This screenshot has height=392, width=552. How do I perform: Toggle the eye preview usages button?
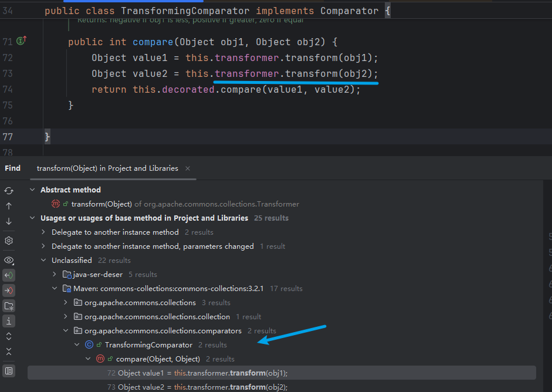[x=9, y=261]
